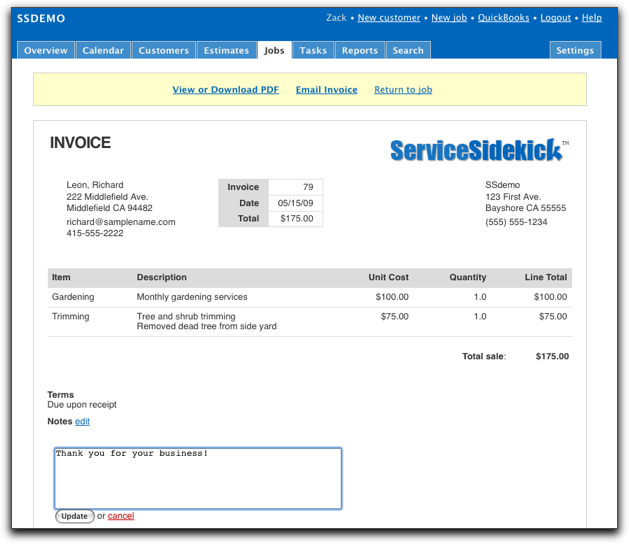
Task: Click the Trimming item row
Action: [x=310, y=321]
